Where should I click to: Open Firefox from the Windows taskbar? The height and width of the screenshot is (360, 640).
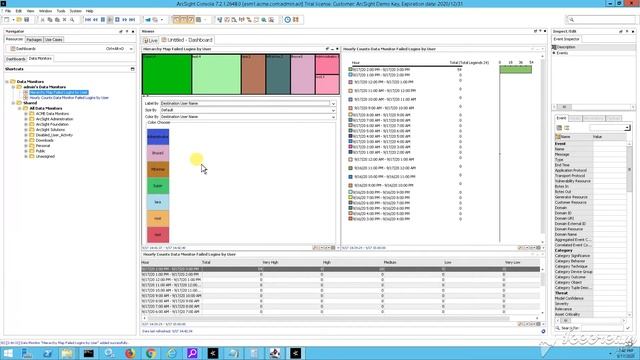point(130,353)
